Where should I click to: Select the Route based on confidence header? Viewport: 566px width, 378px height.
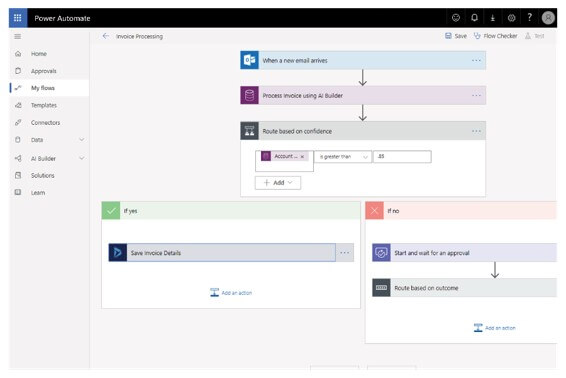[x=363, y=131]
